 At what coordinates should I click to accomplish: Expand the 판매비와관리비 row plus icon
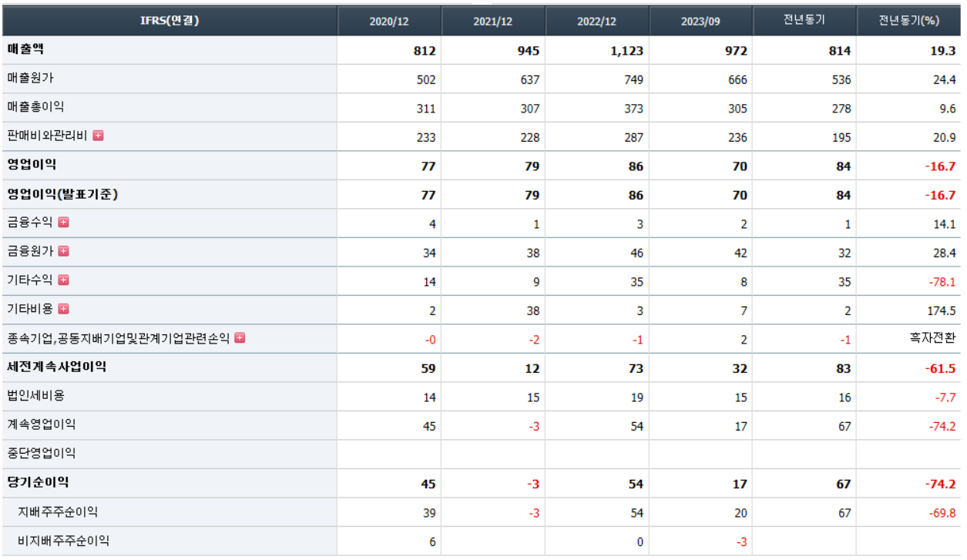coord(98,136)
